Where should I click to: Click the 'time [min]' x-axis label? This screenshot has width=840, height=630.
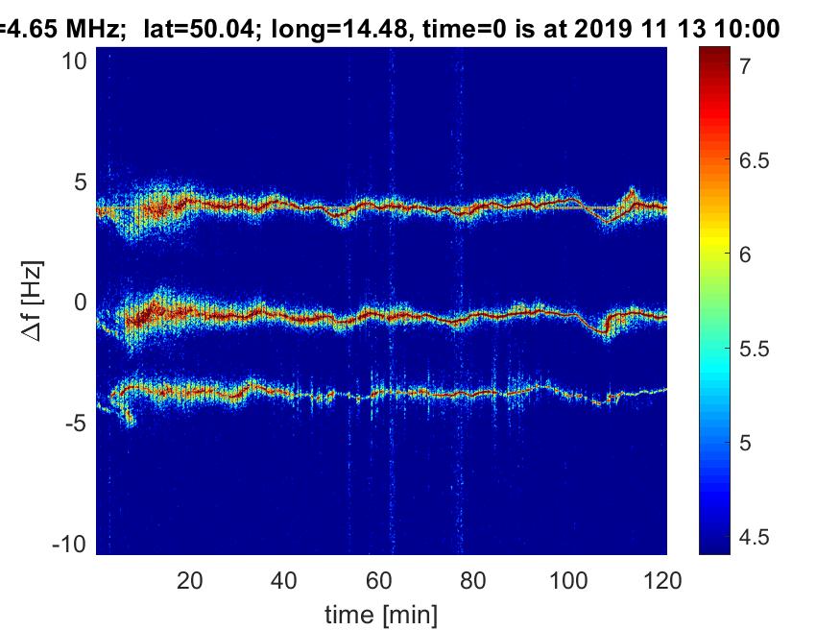click(x=381, y=615)
